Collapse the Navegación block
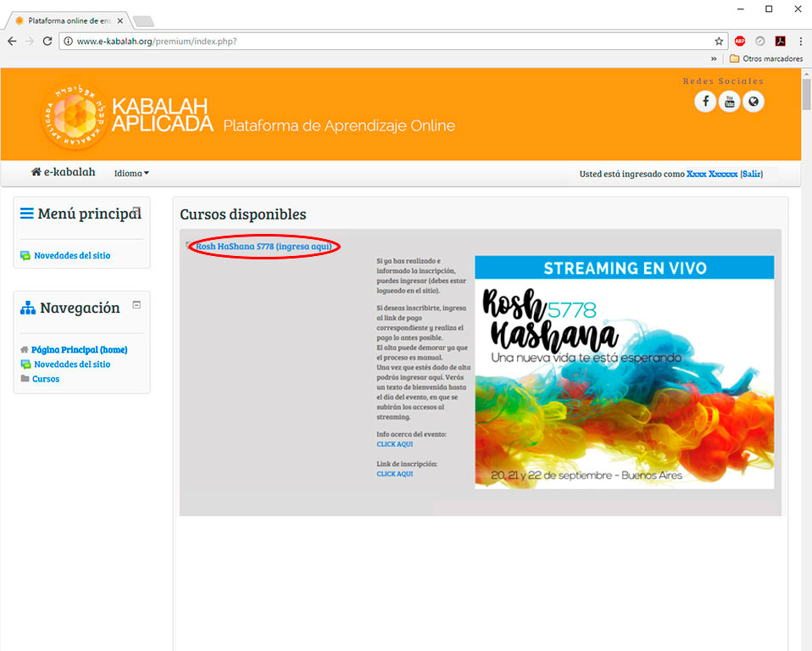The image size is (812, 651). click(x=136, y=305)
